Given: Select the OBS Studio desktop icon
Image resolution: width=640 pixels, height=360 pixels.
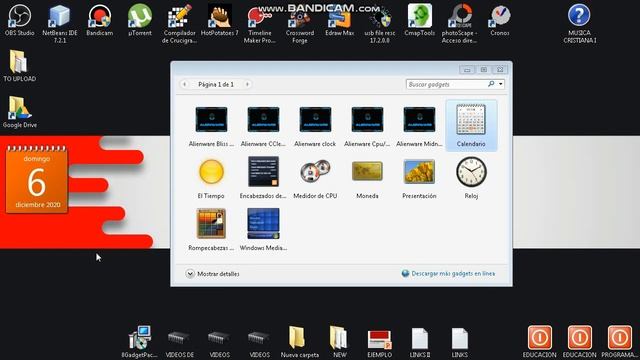Looking at the screenshot, I should tap(19, 20).
